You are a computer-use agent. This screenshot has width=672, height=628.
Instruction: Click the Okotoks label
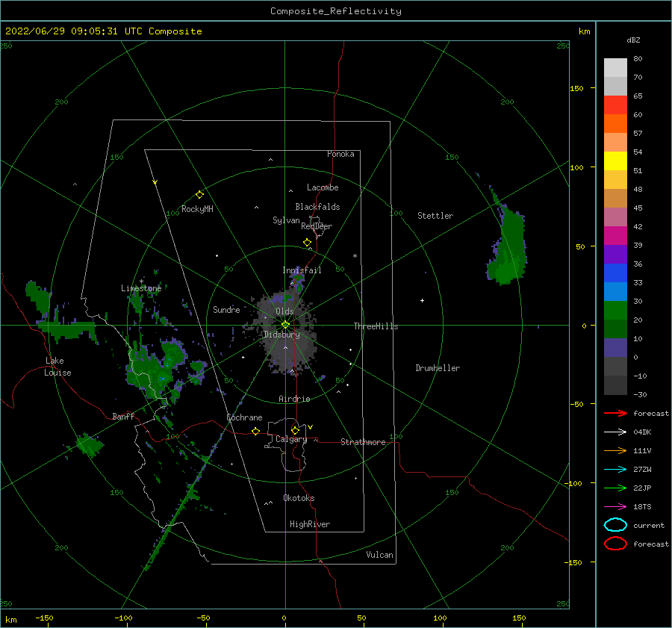(x=299, y=498)
